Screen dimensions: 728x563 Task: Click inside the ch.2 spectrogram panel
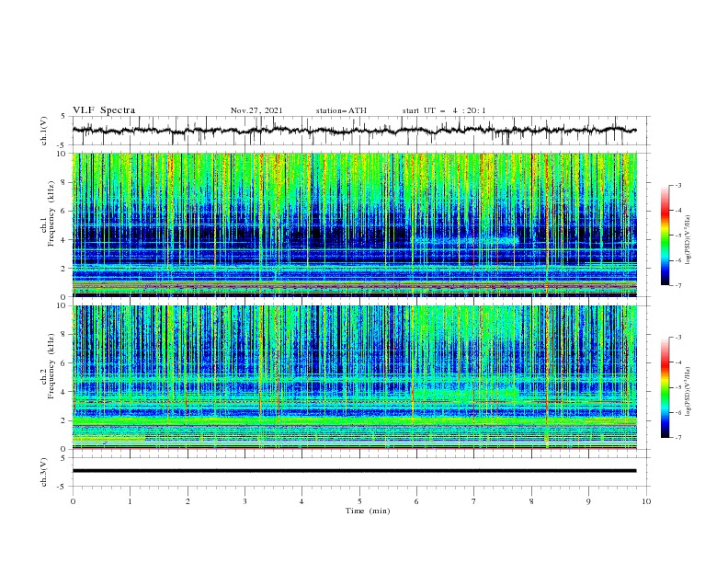[355, 377]
